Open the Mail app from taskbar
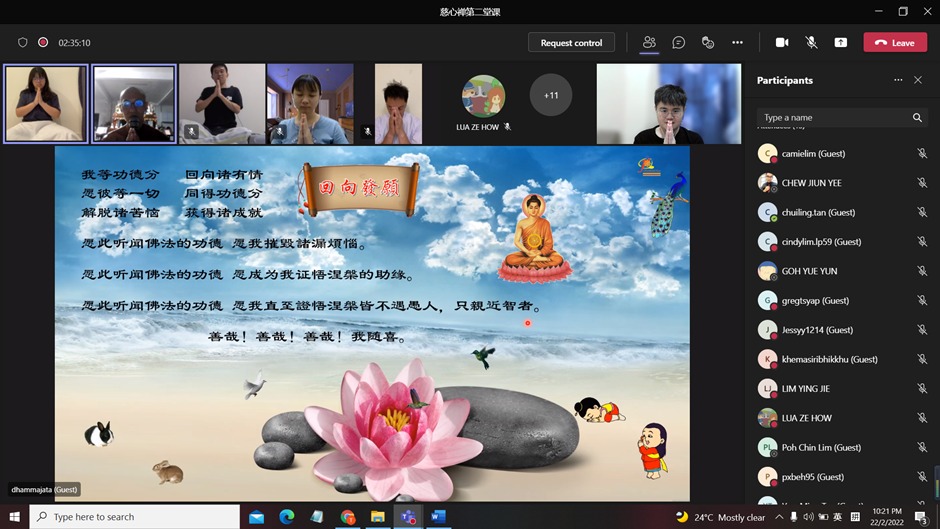Viewport: 940px width, 529px height. [x=257, y=516]
